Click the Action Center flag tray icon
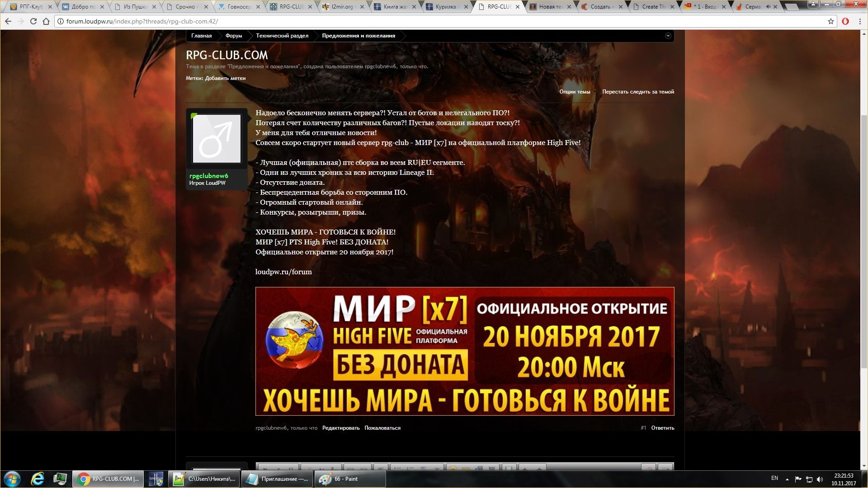 coord(798,479)
